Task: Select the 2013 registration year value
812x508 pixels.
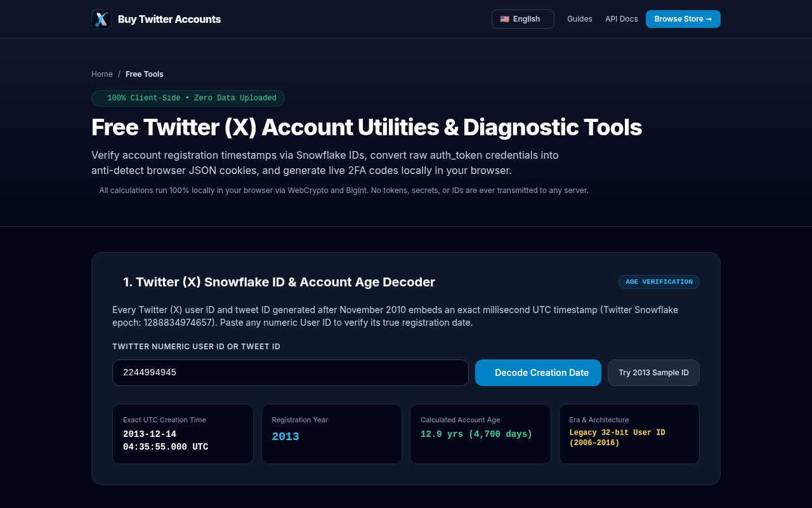Action: (285, 437)
